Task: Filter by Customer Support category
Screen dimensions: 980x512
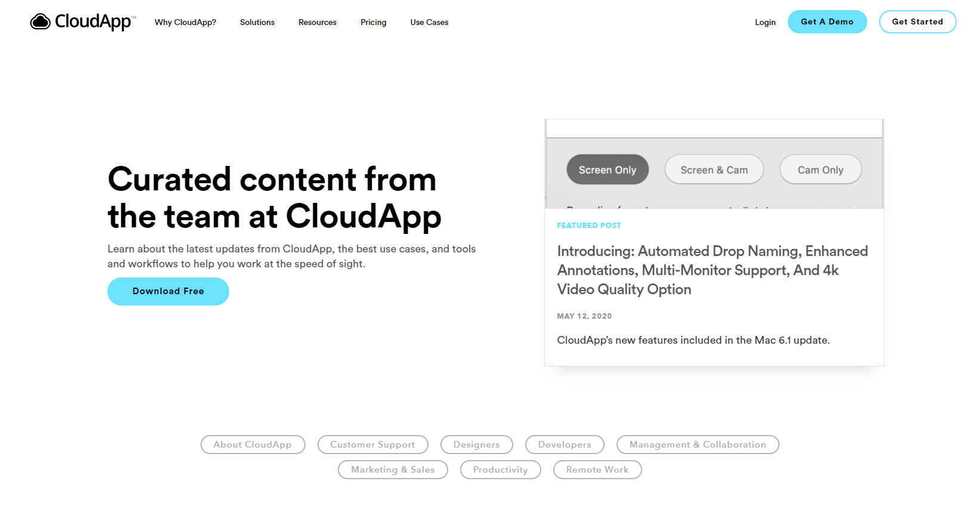Action: [373, 445]
